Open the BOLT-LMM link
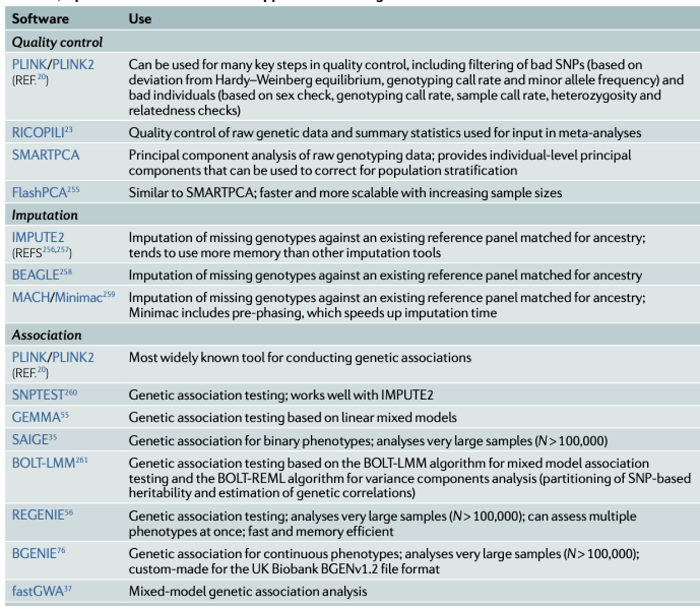 tap(43, 463)
